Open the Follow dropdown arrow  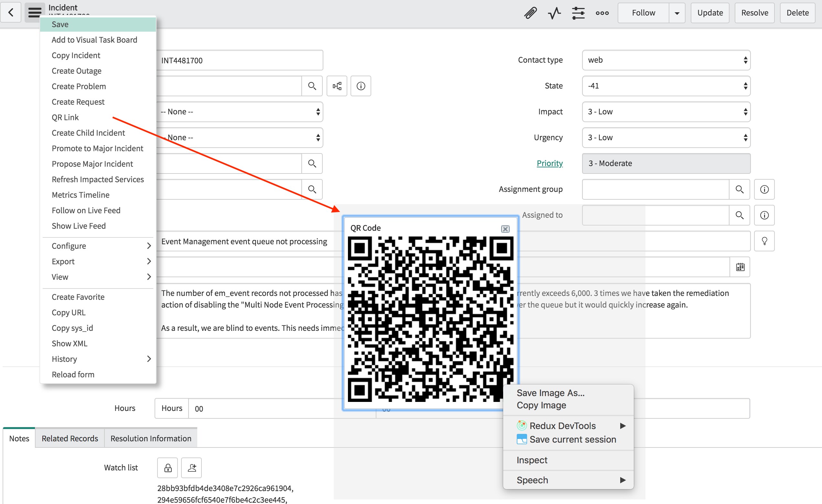(677, 13)
